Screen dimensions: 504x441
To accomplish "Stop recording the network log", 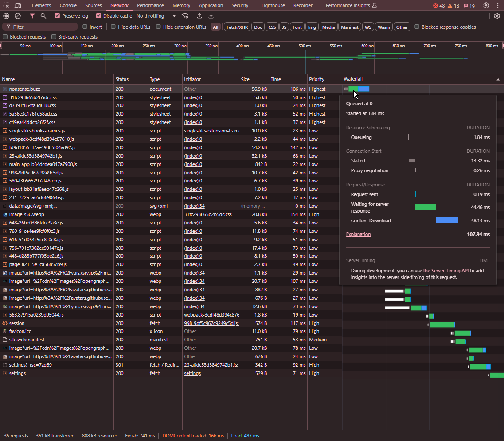I will point(6,16).
